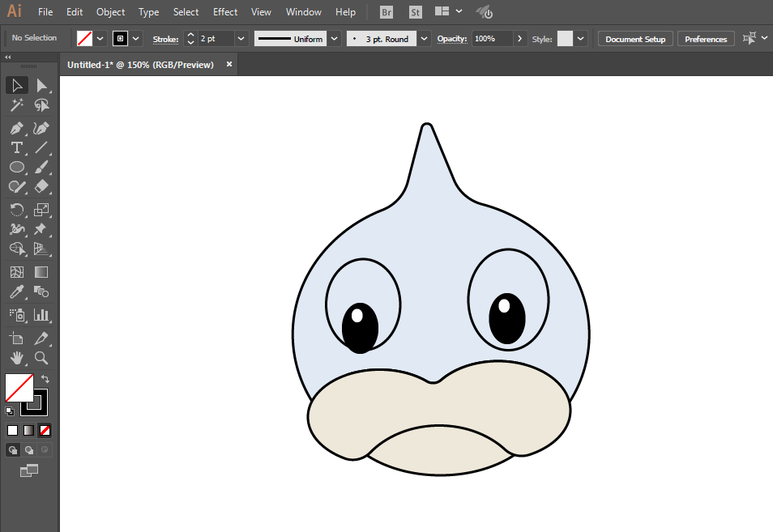
Task: Open the Preferences button
Action: (x=706, y=39)
